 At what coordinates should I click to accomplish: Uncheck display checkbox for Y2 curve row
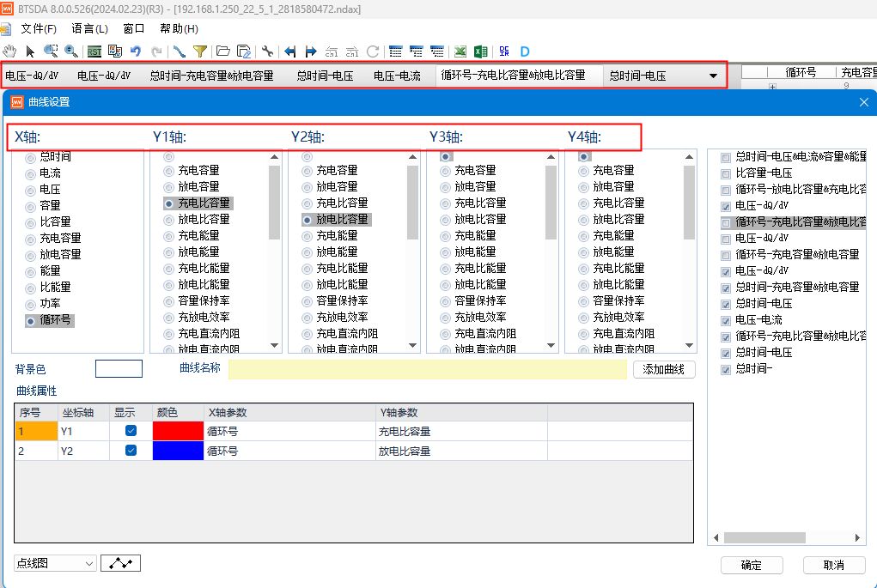pos(131,451)
